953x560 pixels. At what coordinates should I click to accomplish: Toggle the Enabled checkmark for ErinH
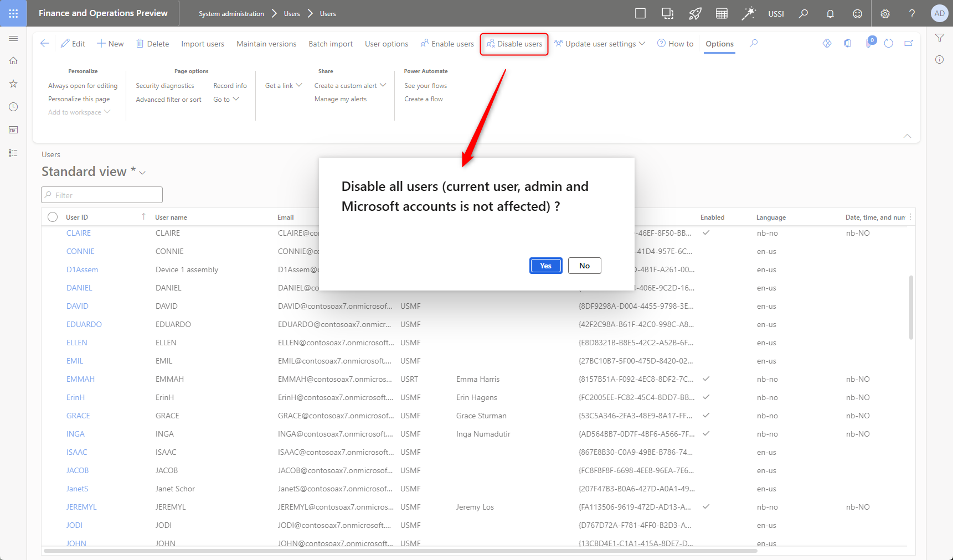[706, 397]
